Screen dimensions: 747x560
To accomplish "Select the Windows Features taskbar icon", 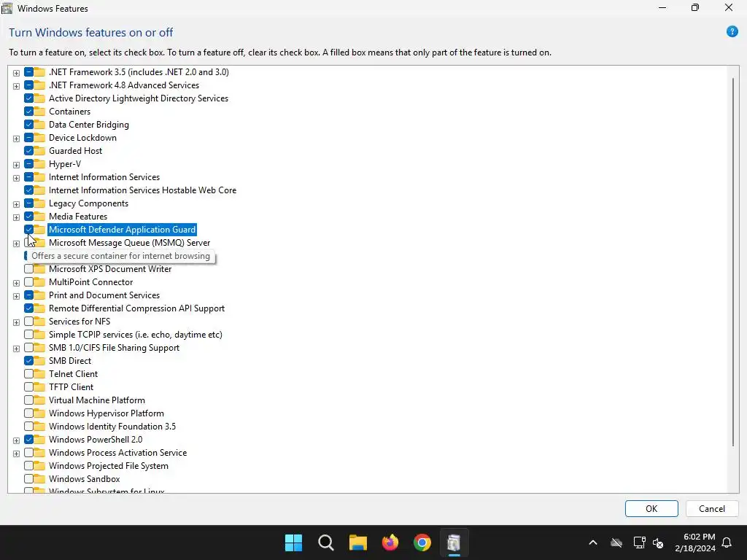I will [454, 542].
